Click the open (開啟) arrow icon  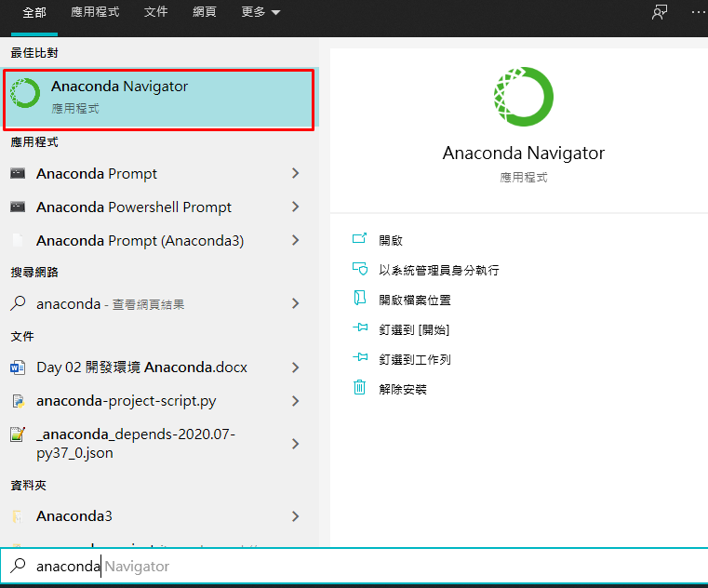(x=359, y=238)
